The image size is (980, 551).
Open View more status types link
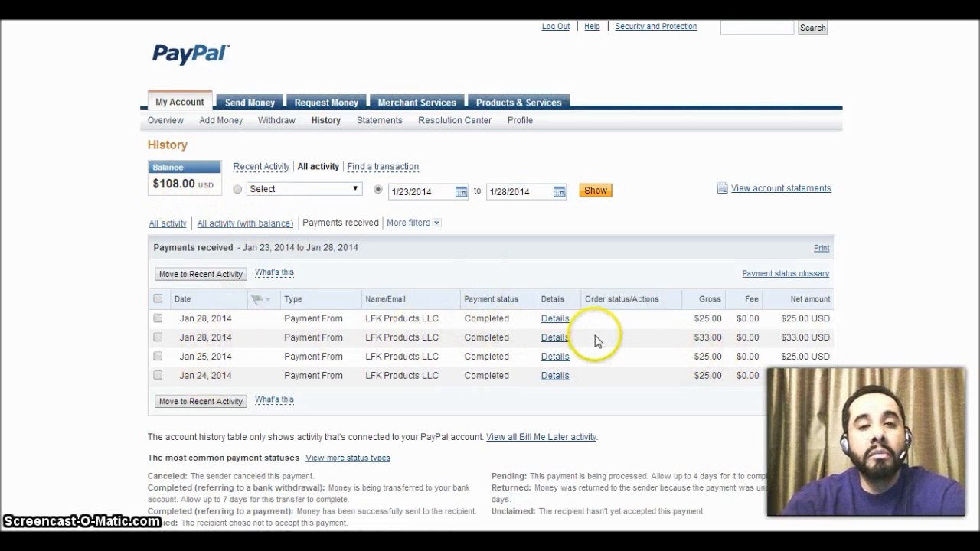tap(348, 458)
